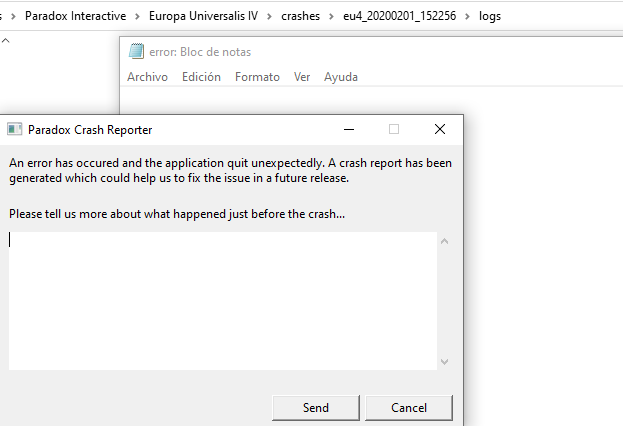Focus the crash description text box
623x426 pixels.
(223, 301)
